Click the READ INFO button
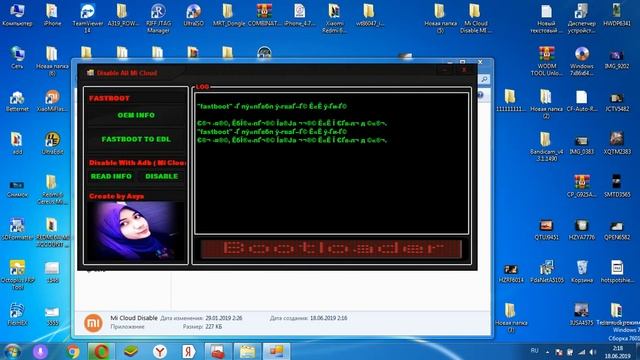The width and height of the screenshot is (640, 360). 111,176
